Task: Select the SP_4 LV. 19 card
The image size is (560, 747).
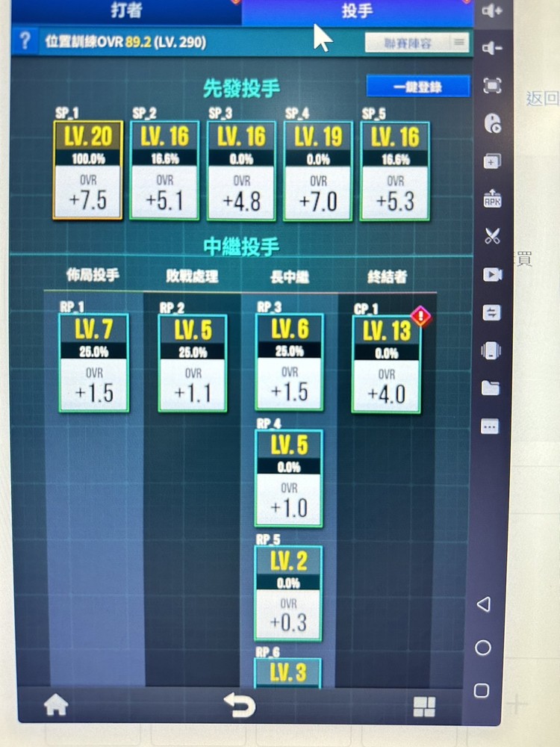Action: [318, 171]
